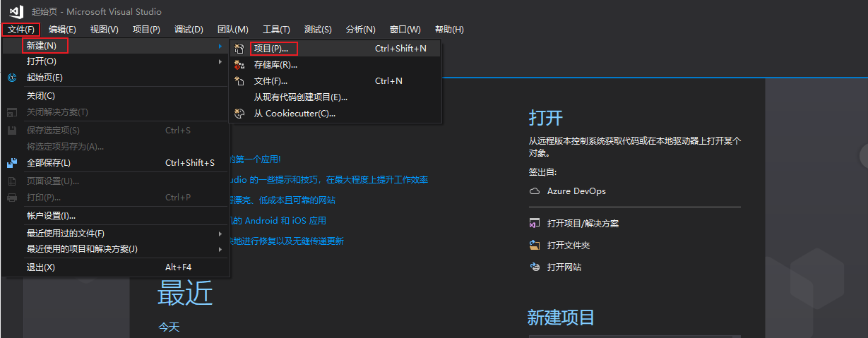Click the 全部保存 save-all icon
Screen dimensions: 868x338
coord(12,163)
